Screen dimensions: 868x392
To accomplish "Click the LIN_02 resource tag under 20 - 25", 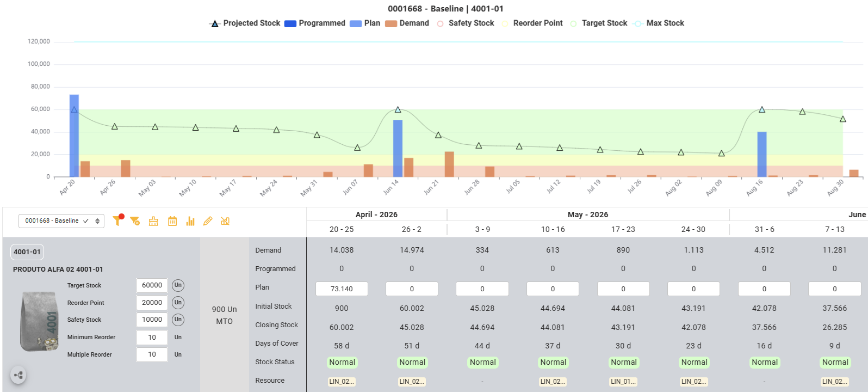I will click(x=342, y=382).
